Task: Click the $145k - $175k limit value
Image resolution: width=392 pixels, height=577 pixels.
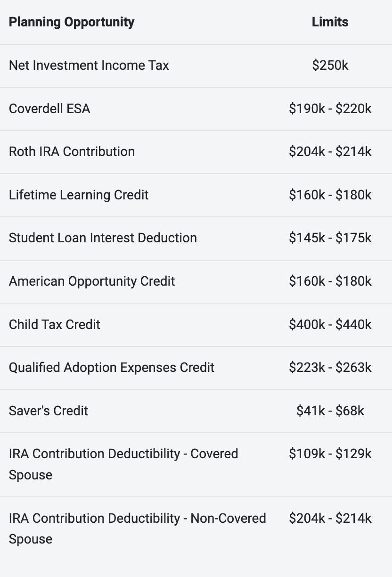Action: click(x=330, y=238)
